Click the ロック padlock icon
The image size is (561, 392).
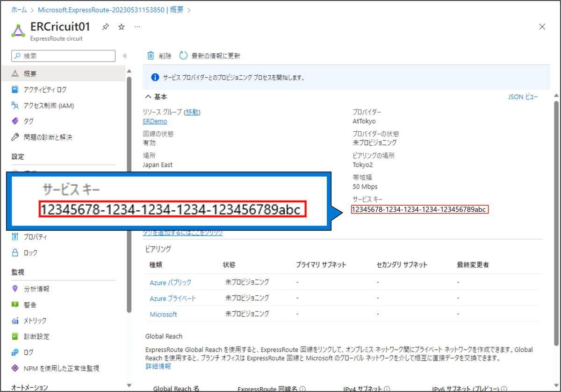pos(15,253)
